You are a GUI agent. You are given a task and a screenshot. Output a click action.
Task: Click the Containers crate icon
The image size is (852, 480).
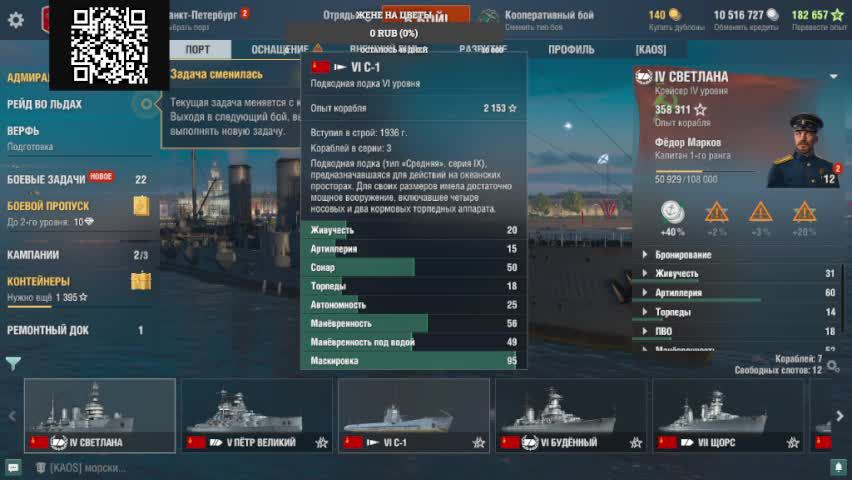click(x=141, y=281)
